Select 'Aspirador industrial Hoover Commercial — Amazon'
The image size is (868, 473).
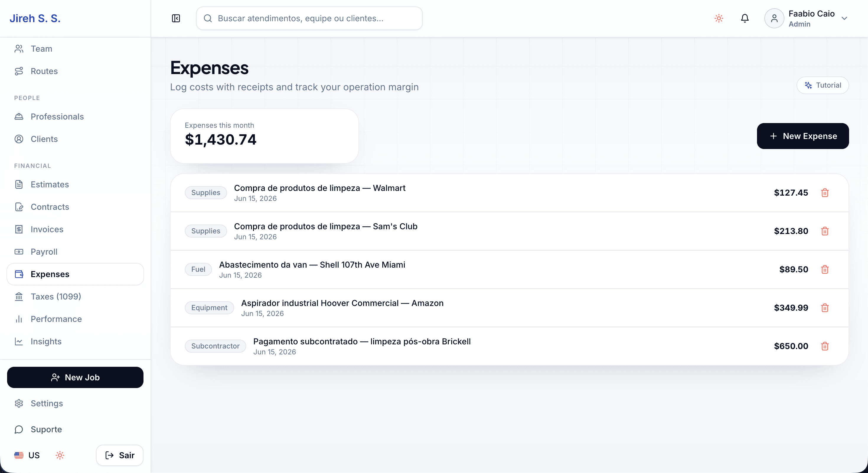coord(342,303)
